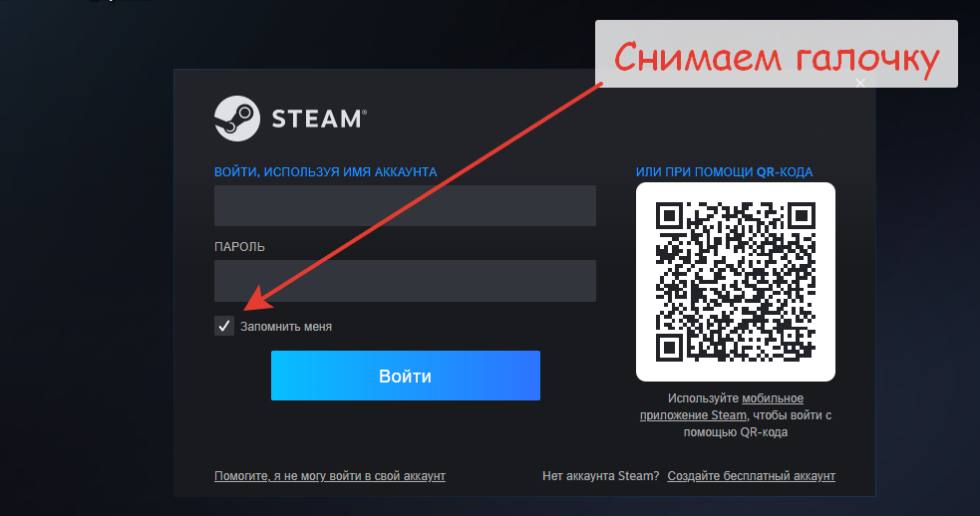Click the Снимаем галочку annotation box
Screen dimensions: 980x516
tap(777, 54)
